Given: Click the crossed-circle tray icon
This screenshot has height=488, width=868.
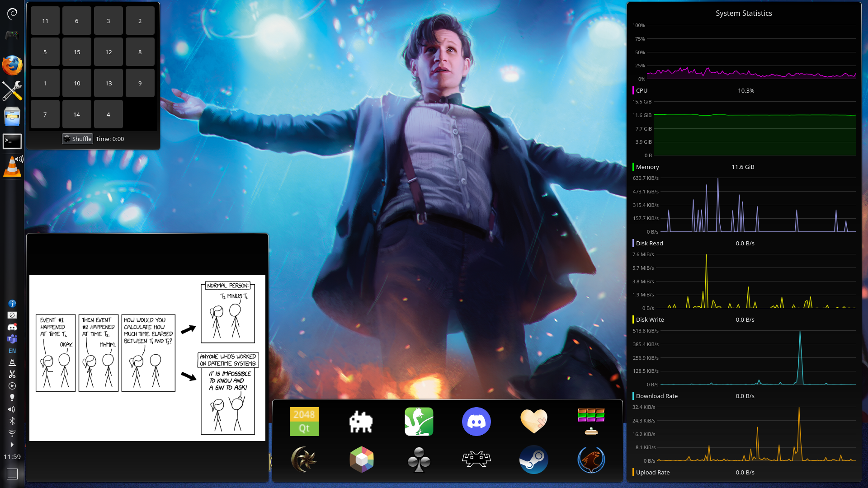Looking at the screenshot, I should point(12,315).
